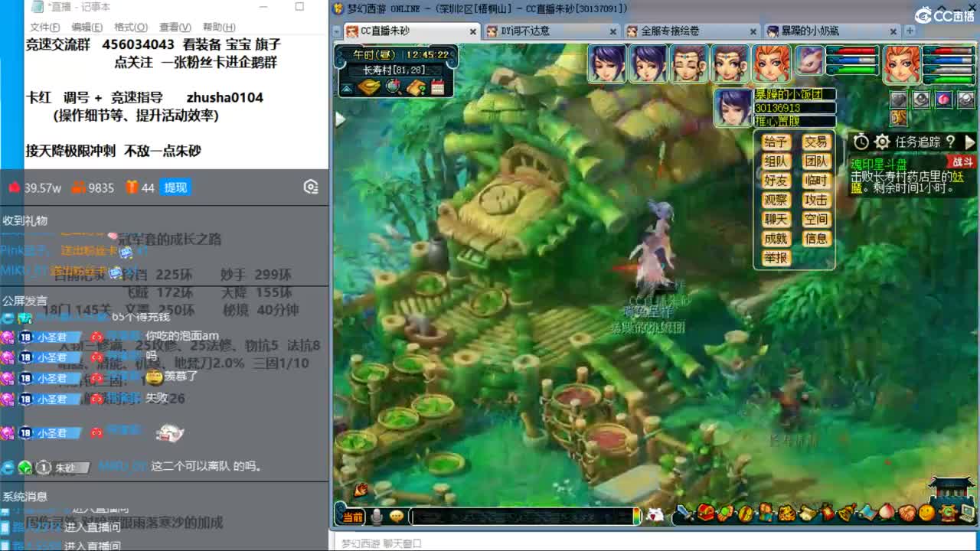
Task: Click the 组队 (form team) button
Action: (x=776, y=161)
